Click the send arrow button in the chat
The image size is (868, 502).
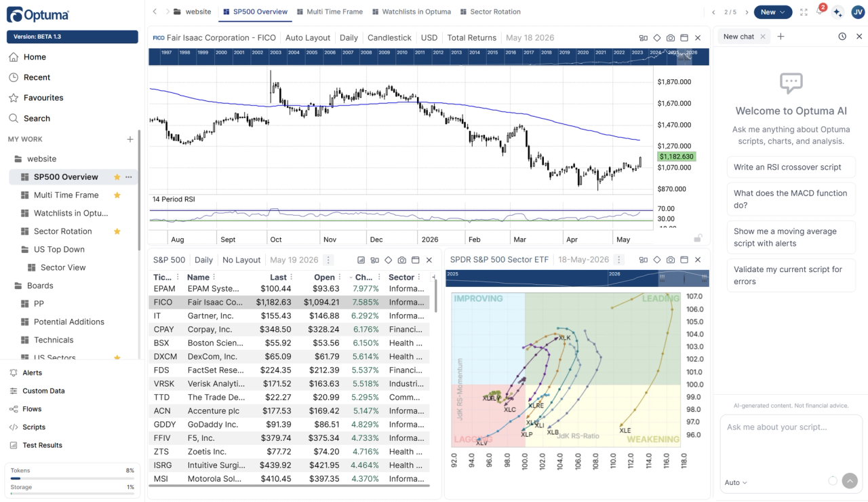pyautogui.click(x=850, y=481)
